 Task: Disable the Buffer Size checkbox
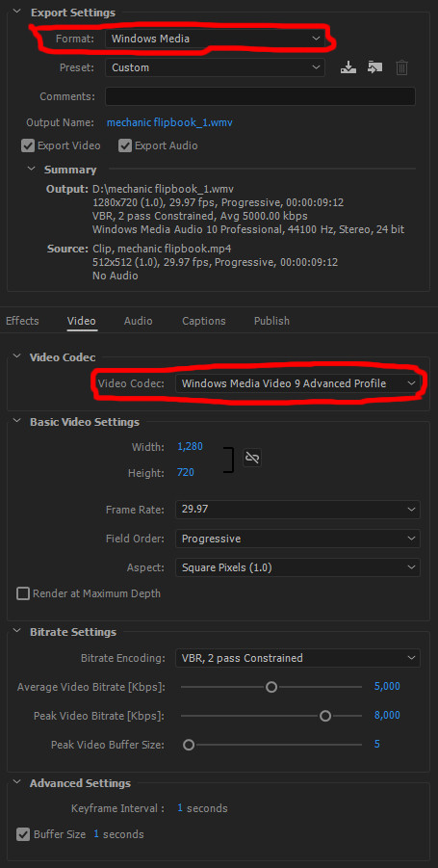pos(23,833)
